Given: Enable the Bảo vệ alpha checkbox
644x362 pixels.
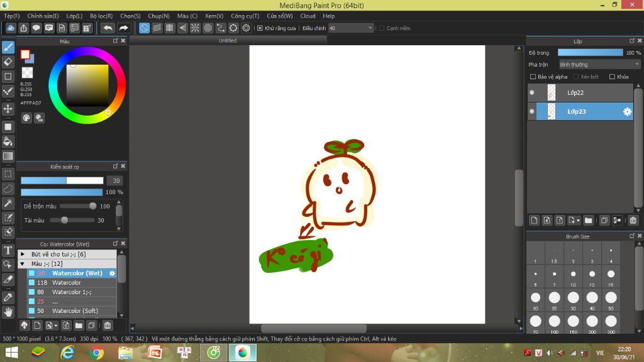Looking at the screenshot, I should [533, 77].
